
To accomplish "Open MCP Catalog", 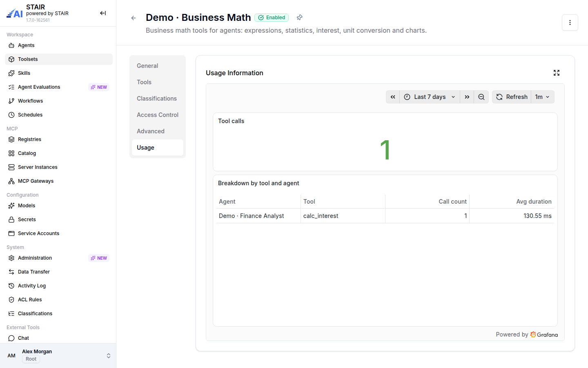I will click(x=59, y=153).
